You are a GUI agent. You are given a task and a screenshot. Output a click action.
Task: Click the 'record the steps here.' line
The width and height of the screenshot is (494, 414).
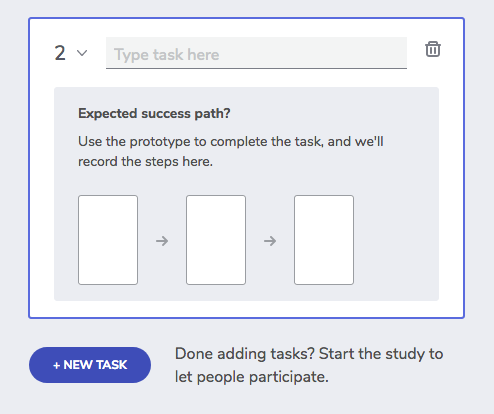(x=145, y=162)
